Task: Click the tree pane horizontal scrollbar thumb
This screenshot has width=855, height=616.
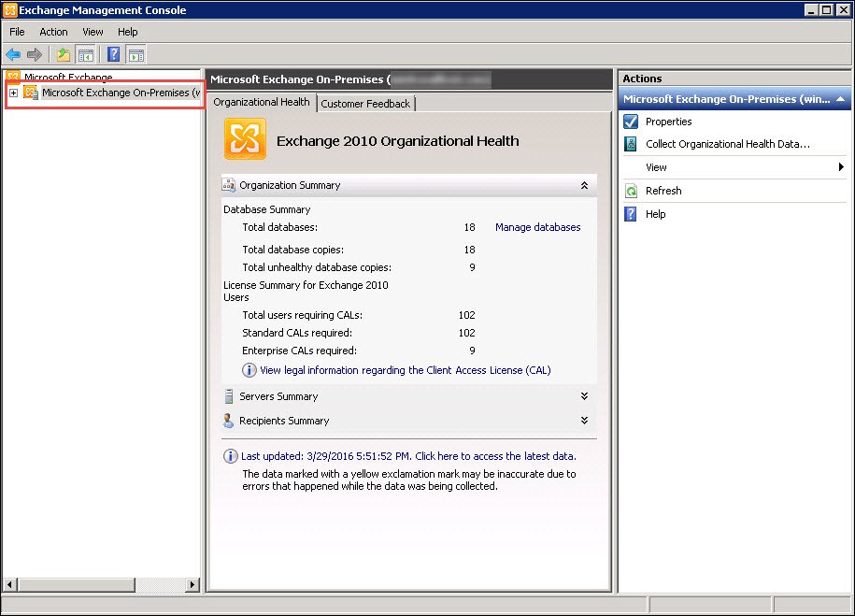Action: coord(76,584)
